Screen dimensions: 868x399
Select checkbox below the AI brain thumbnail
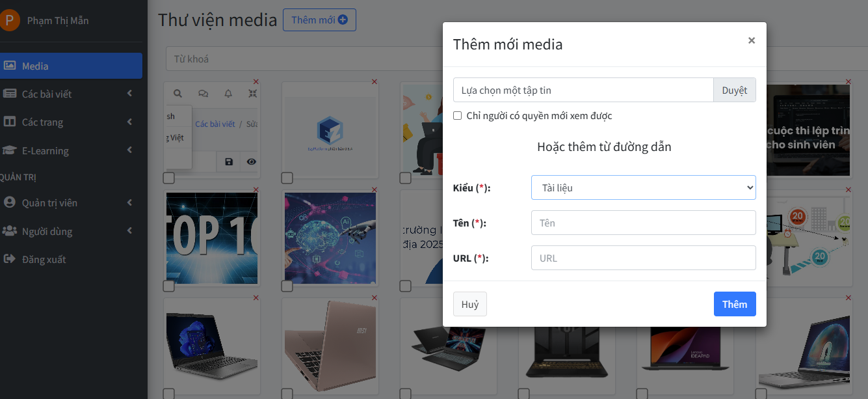coord(287,286)
